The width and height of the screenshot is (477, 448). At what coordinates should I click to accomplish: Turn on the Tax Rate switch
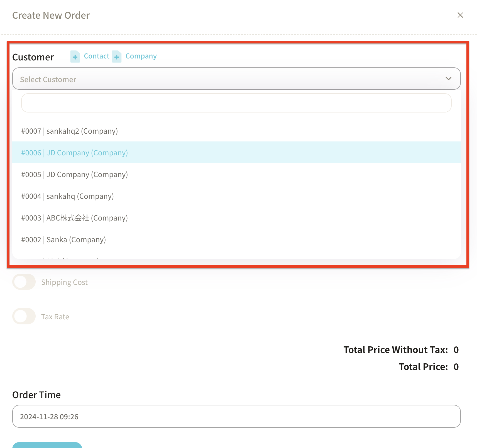(24, 316)
